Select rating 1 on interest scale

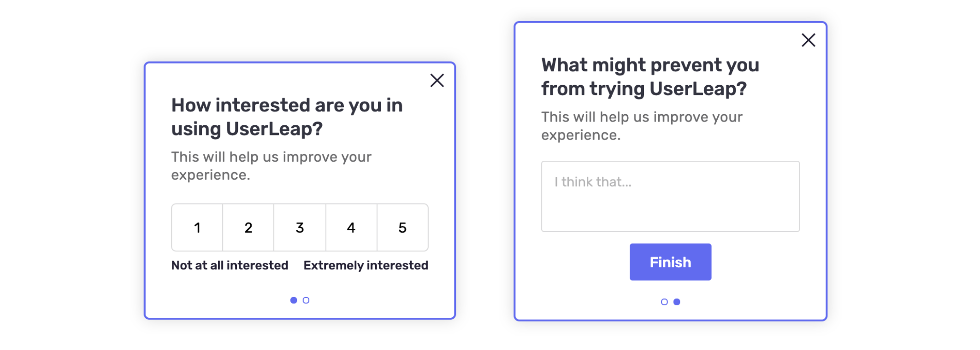(x=197, y=227)
